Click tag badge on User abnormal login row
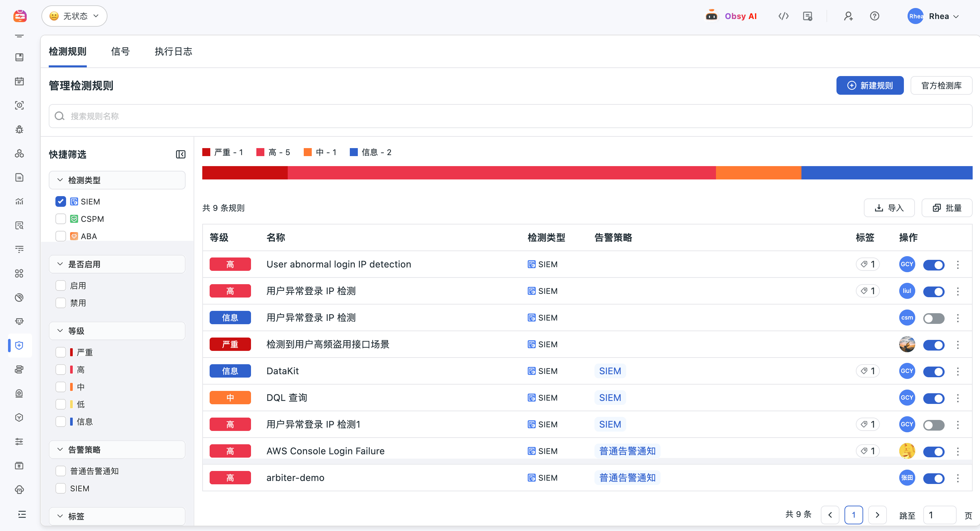 coord(868,264)
